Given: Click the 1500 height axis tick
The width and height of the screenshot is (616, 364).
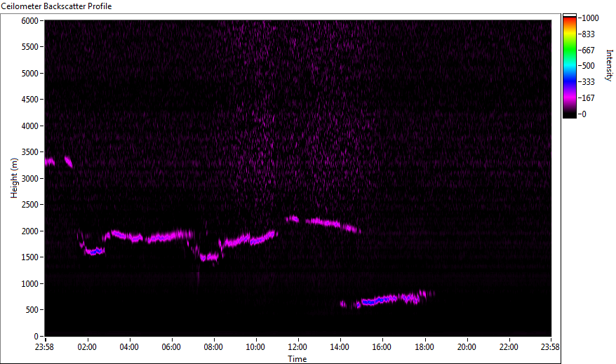Looking at the screenshot, I should point(30,257).
